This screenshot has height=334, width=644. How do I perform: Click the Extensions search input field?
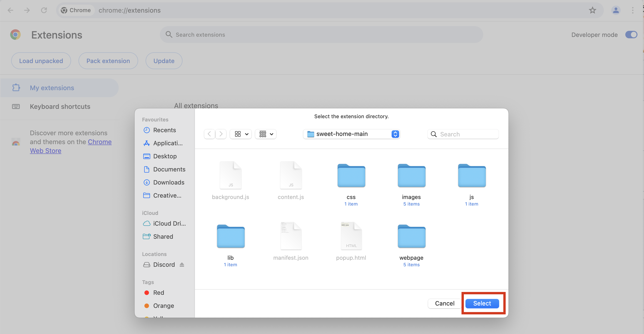click(x=322, y=35)
